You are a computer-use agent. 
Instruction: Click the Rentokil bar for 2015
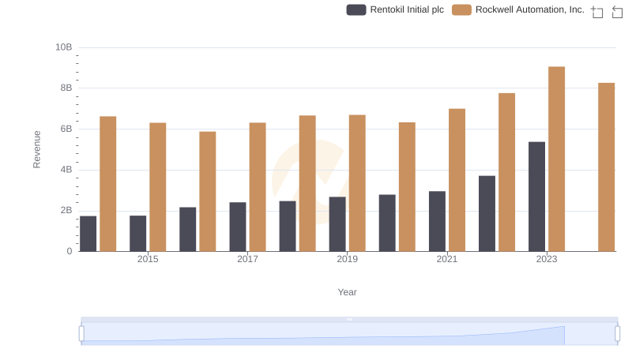pos(137,234)
